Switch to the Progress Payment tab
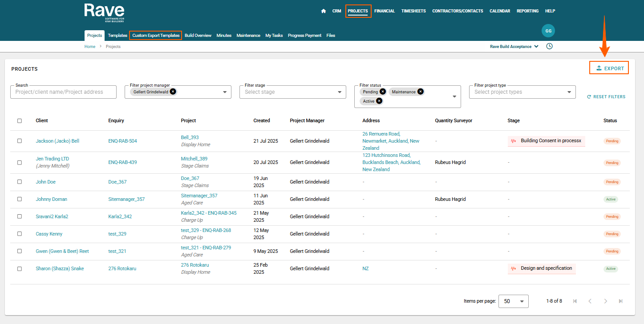 pos(304,36)
